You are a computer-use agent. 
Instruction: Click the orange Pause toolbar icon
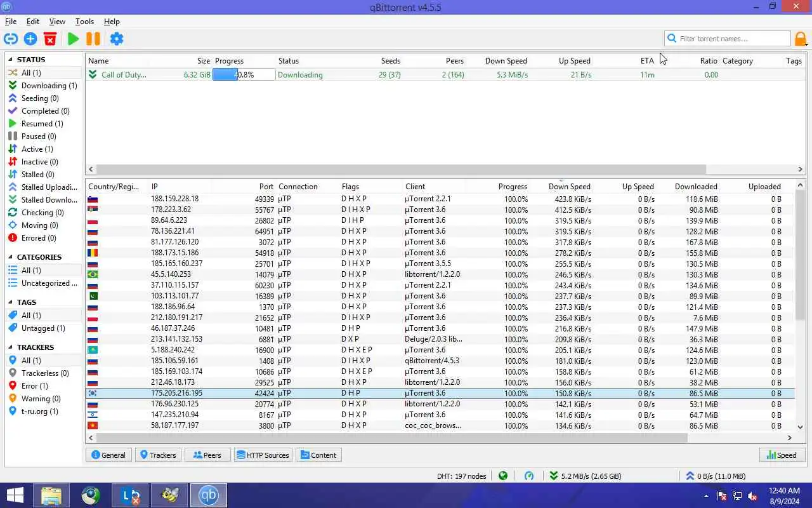(93, 39)
